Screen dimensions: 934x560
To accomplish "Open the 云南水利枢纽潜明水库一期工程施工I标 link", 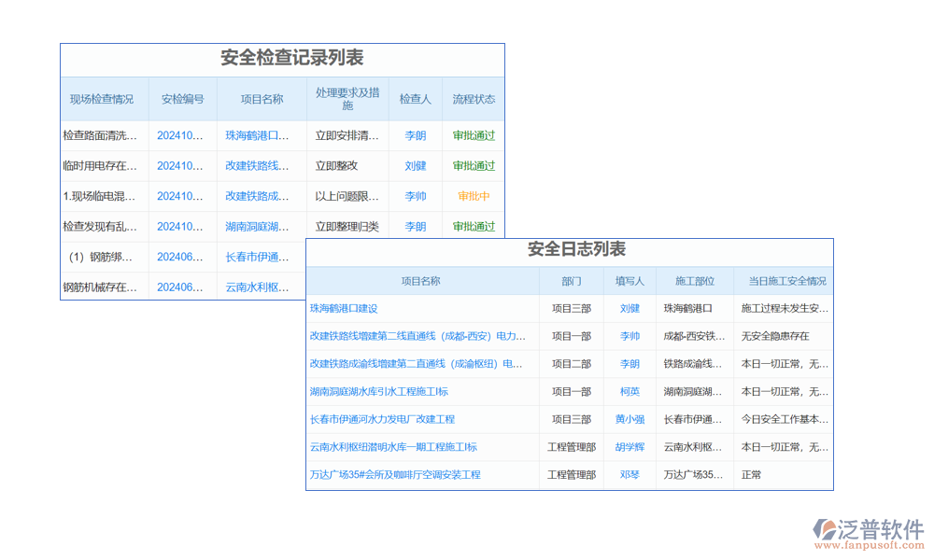I will (393, 447).
